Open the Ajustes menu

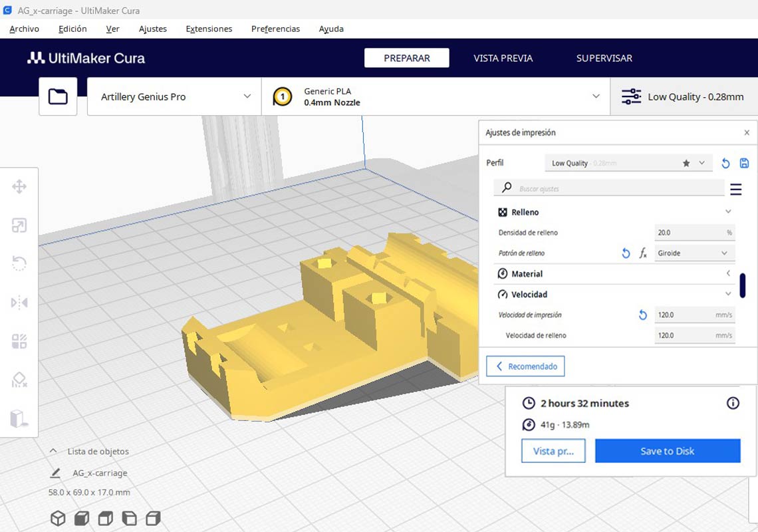(x=153, y=29)
